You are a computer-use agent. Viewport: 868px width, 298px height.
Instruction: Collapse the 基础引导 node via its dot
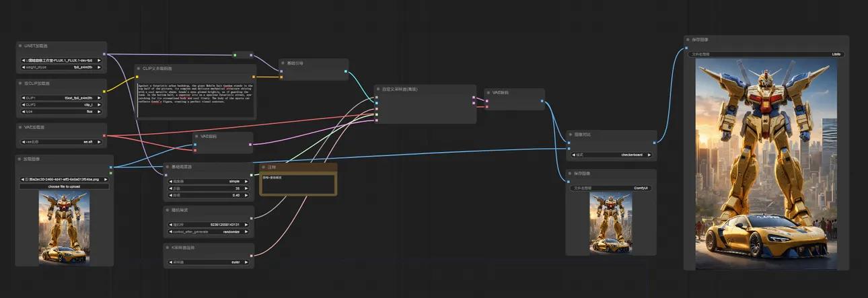click(x=283, y=63)
